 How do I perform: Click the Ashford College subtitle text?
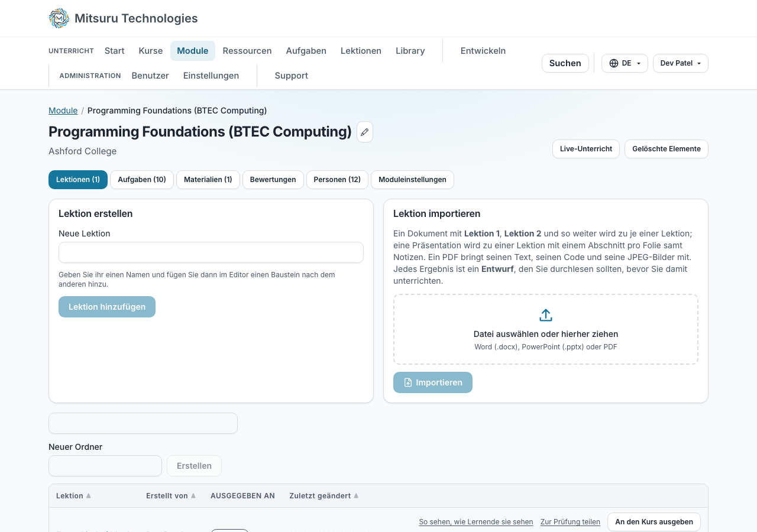pyautogui.click(x=83, y=151)
